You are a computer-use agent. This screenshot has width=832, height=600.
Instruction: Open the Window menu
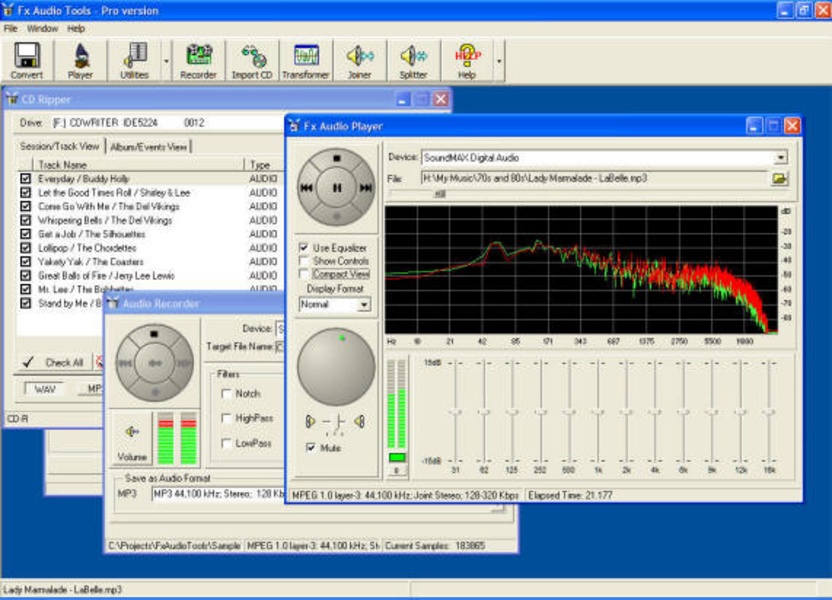tap(42, 29)
